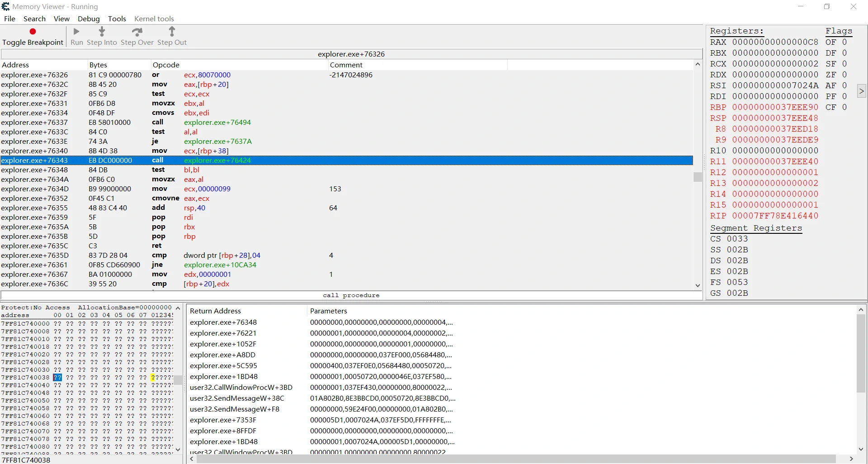Select user32.SendMessageW+38C stack trace entry
The image size is (868, 464).
click(x=237, y=398)
